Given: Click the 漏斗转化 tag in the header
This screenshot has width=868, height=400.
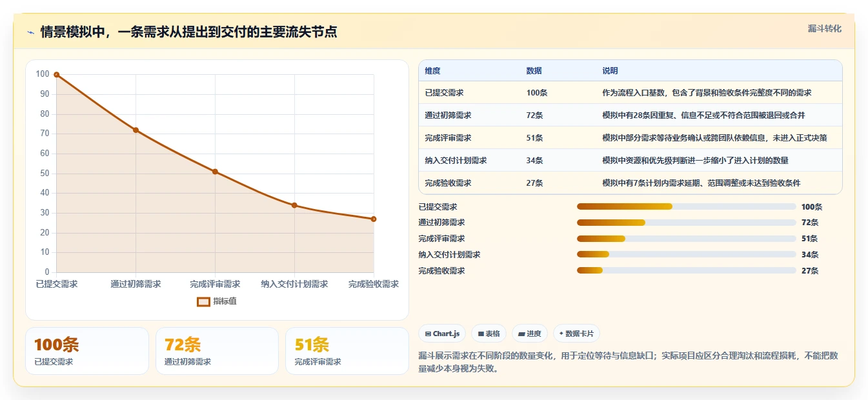Looking at the screenshot, I should coord(824,28).
